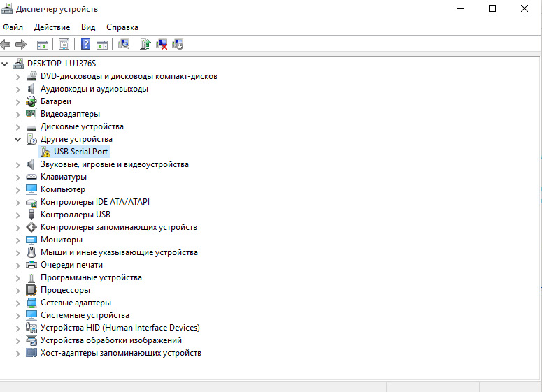The width and height of the screenshot is (542, 392).
Task: Maximize the Диспетчер устройств window
Action: coord(492,8)
